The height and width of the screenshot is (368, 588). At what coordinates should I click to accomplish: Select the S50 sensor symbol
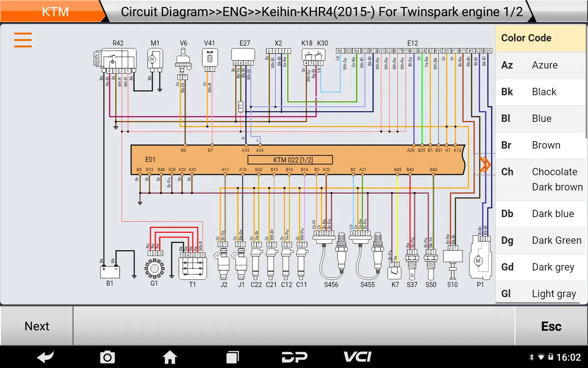[431, 266]
